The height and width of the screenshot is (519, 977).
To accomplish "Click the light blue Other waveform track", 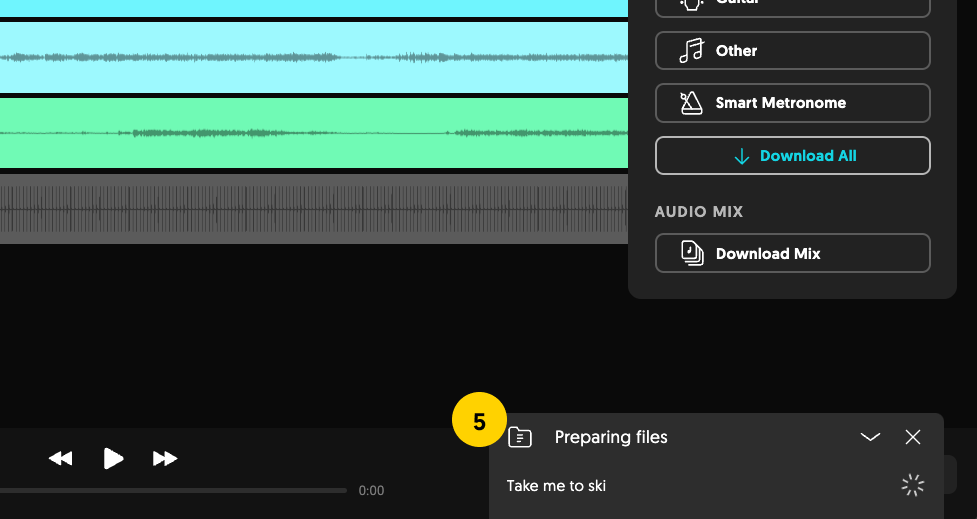I will click(x=314, y=57).
